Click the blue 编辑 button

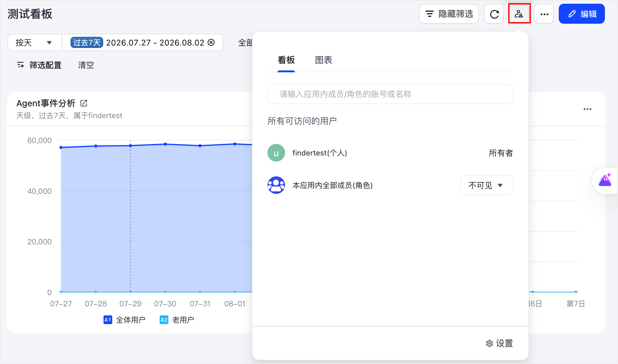582,14
